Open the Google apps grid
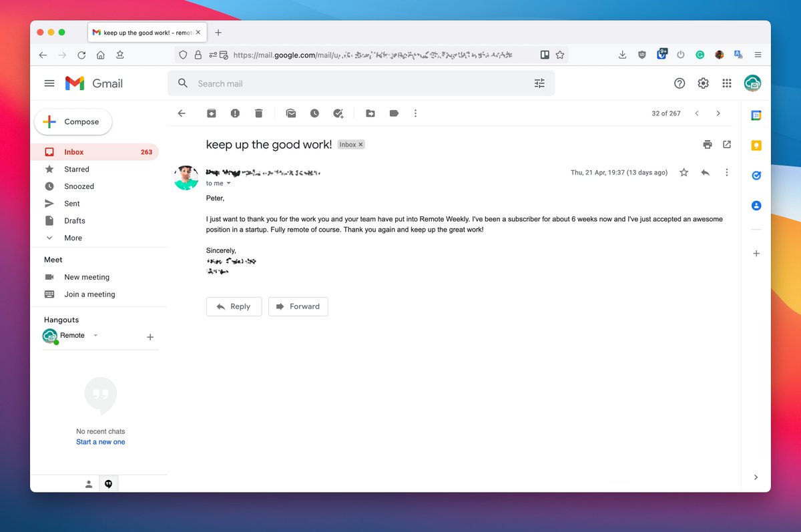 pyautogui.click(x=727, y=83)
